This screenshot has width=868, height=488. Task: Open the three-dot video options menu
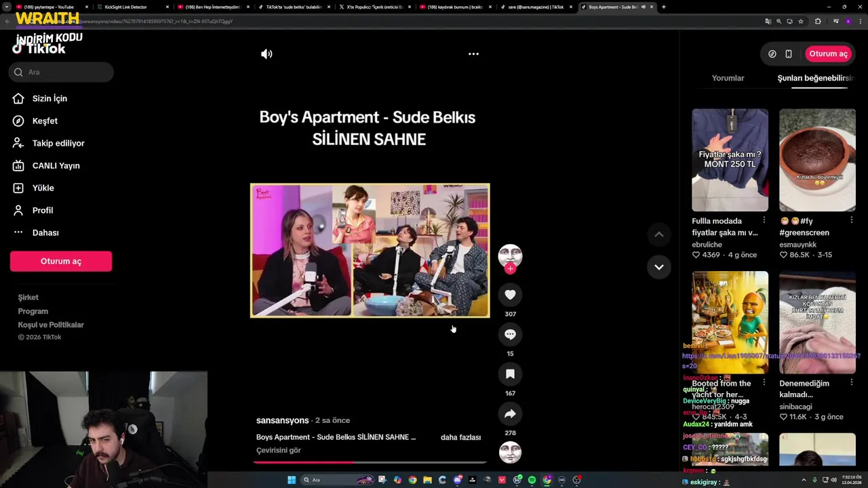pyautogui.click(x=473, y=54)
